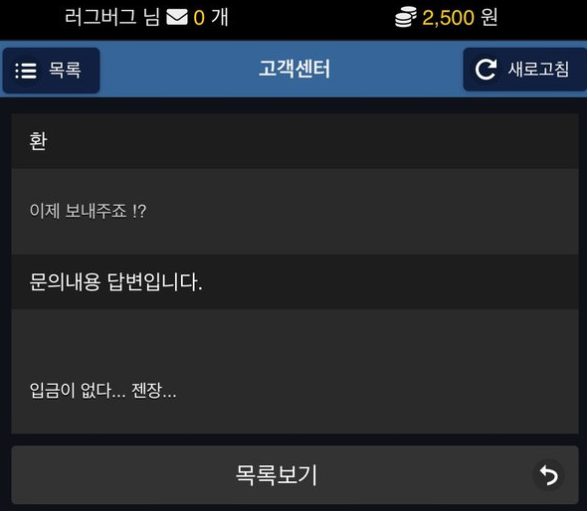Click the coins balance icon

[406, 17]
